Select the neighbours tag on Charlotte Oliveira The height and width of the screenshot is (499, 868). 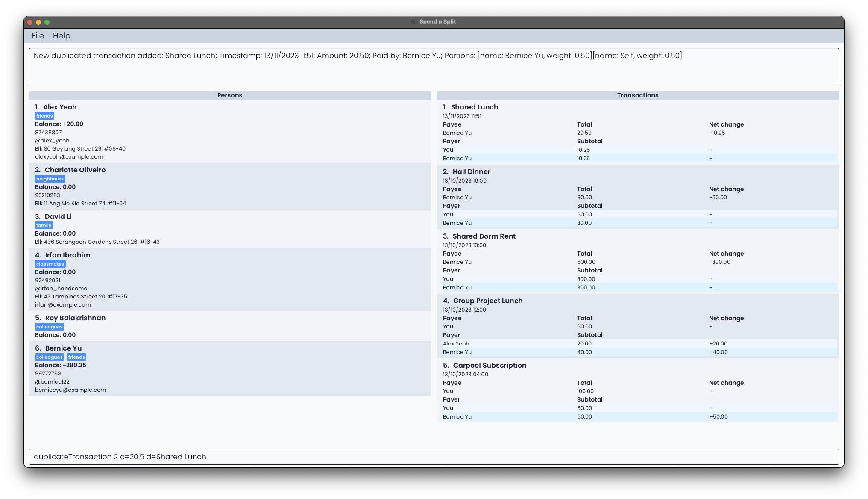pos(50,178)
